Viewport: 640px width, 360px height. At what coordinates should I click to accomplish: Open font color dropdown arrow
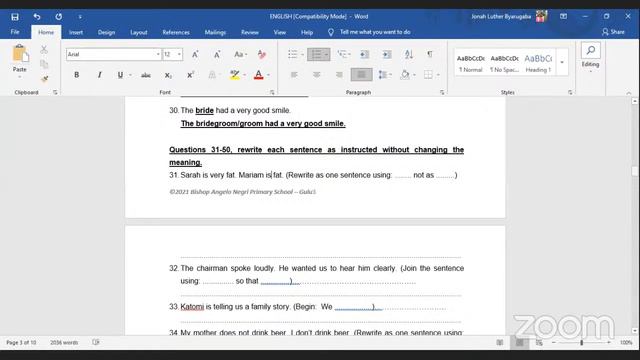[x=268, y=75]
